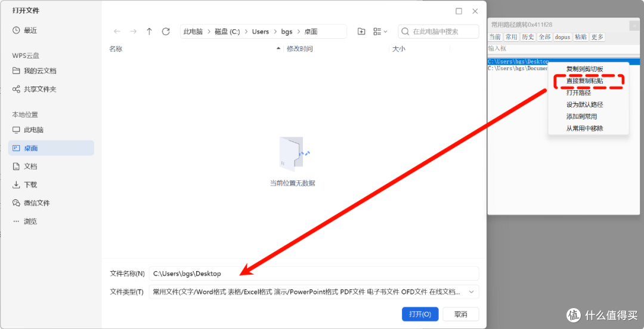
Task: Open 最近 in the sidebar
Action: point(51,30)
